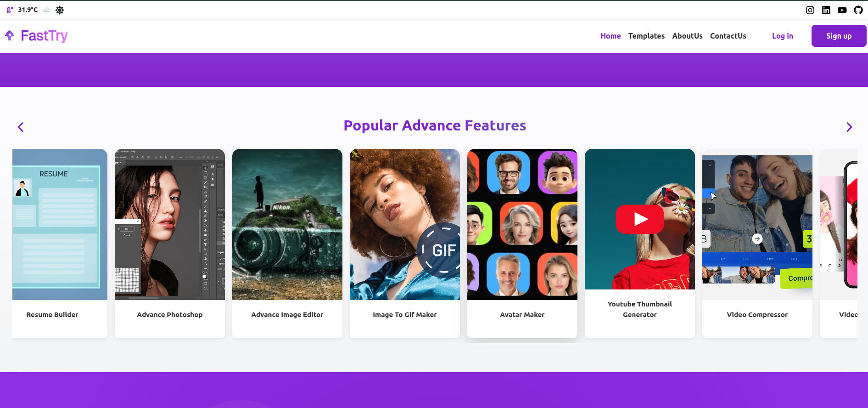Click the Sign up button
This screenshot has width=868, height=408.
pyautogui.click(x=839, y=36)
